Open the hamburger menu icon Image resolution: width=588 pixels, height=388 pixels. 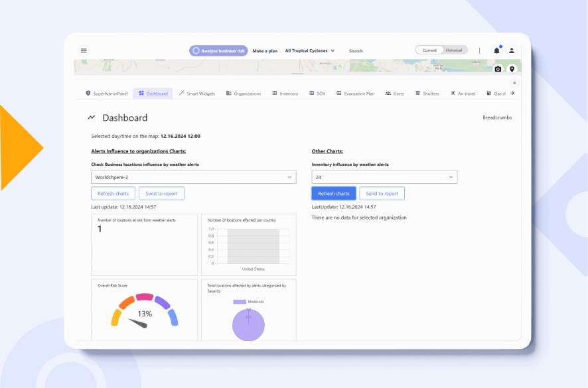[84, 50]
